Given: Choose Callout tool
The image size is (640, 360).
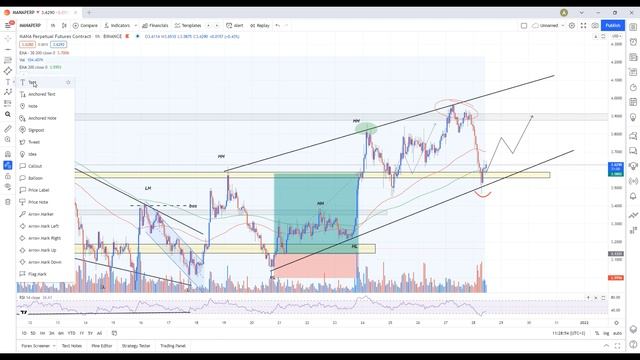Looking at the screenshot, I should 45,166.
